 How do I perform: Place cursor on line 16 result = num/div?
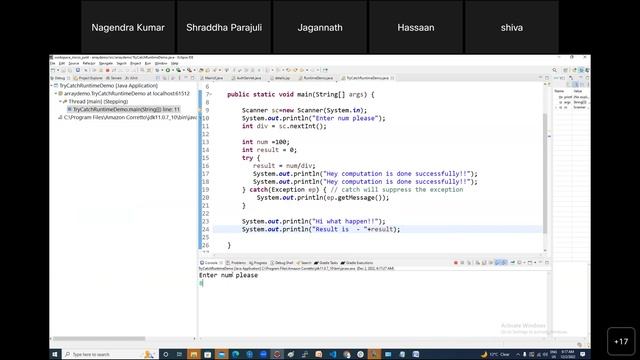tap(284, 166)
